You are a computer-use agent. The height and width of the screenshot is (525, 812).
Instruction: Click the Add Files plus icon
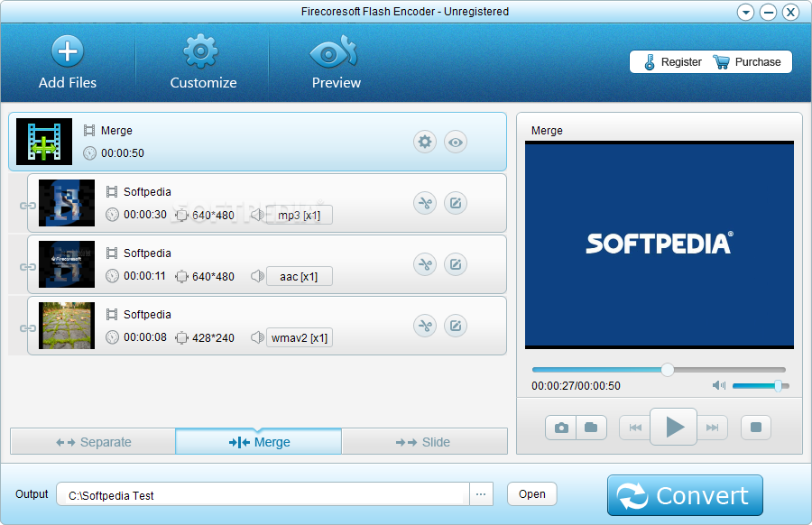tap(68, 51)
